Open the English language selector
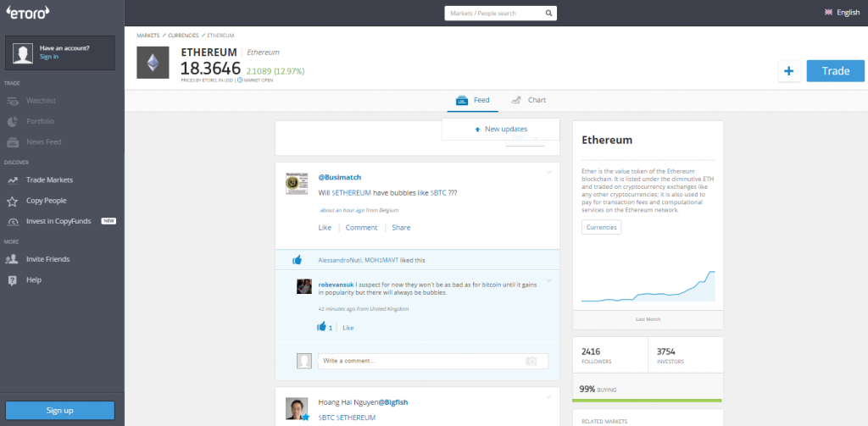Viewport: 868px width, 426px height. pyautogui.click(x=842, y=13)
